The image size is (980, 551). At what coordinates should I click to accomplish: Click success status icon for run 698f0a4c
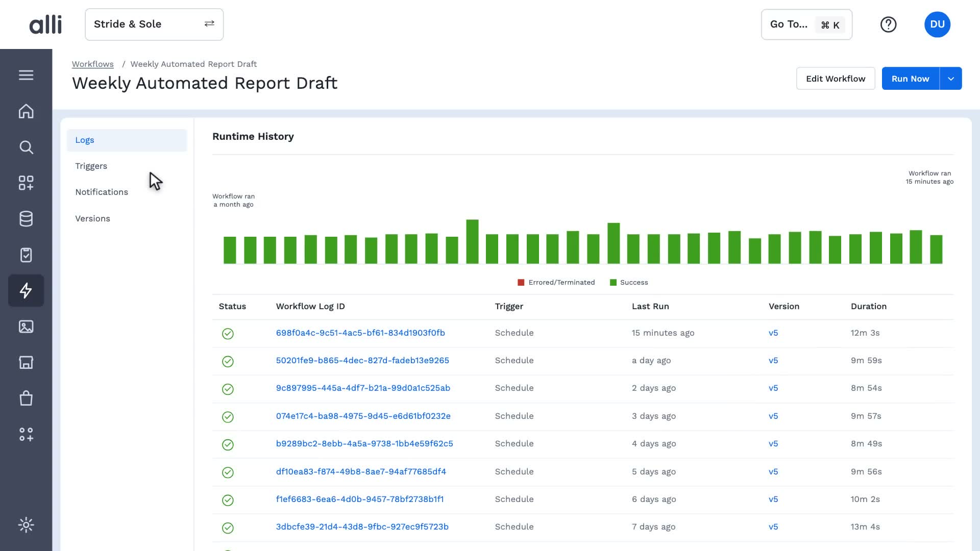[228, 334]
